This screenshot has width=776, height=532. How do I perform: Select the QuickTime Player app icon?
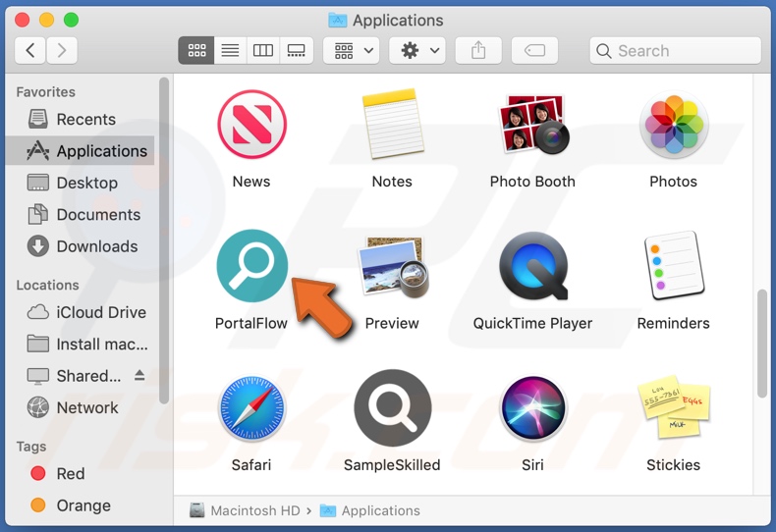[x=533, y=265]
